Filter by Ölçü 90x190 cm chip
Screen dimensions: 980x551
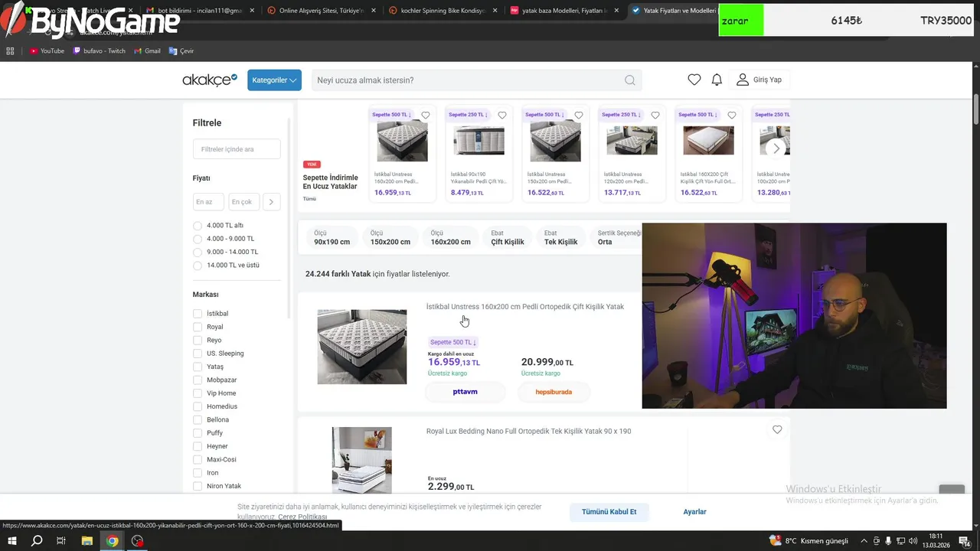(x=332, y=237)
